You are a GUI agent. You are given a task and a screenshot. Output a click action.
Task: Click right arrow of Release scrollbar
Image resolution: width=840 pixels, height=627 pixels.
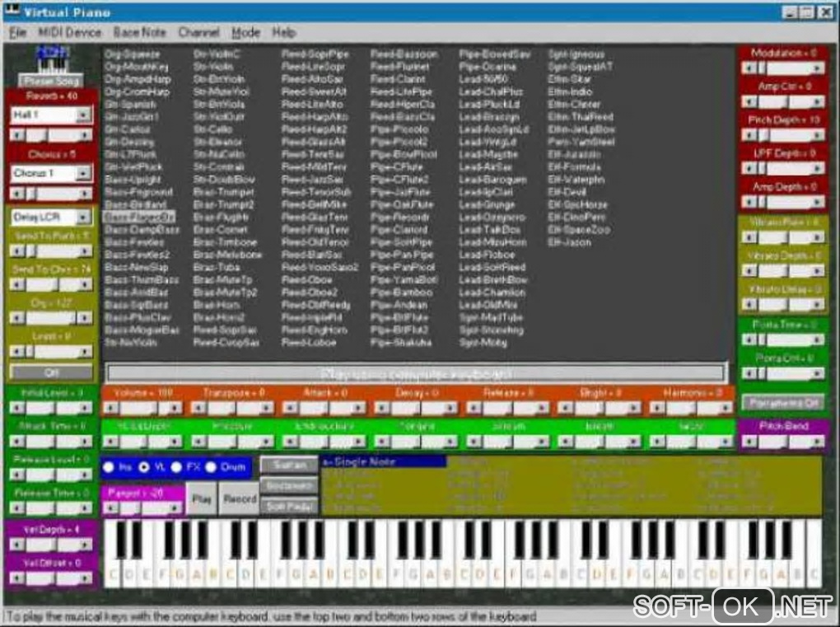point(542,409)
